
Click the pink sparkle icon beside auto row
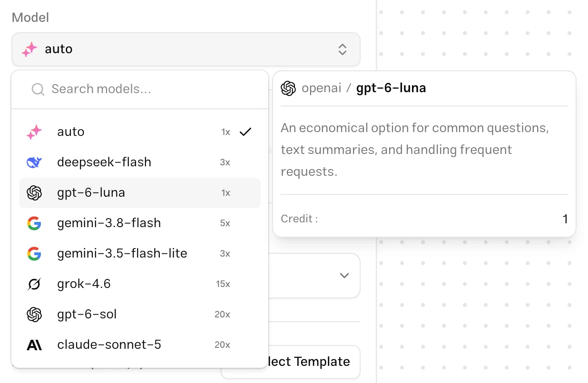[x=34, y=132]
